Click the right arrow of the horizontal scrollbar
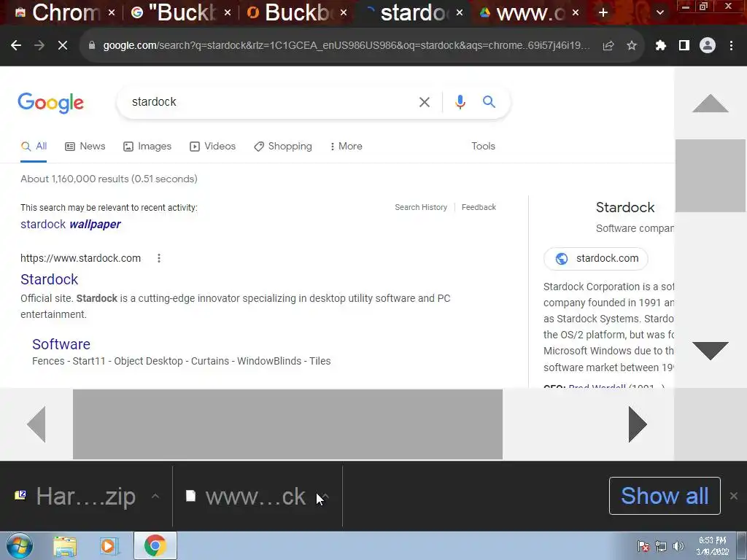 (638, 424)
